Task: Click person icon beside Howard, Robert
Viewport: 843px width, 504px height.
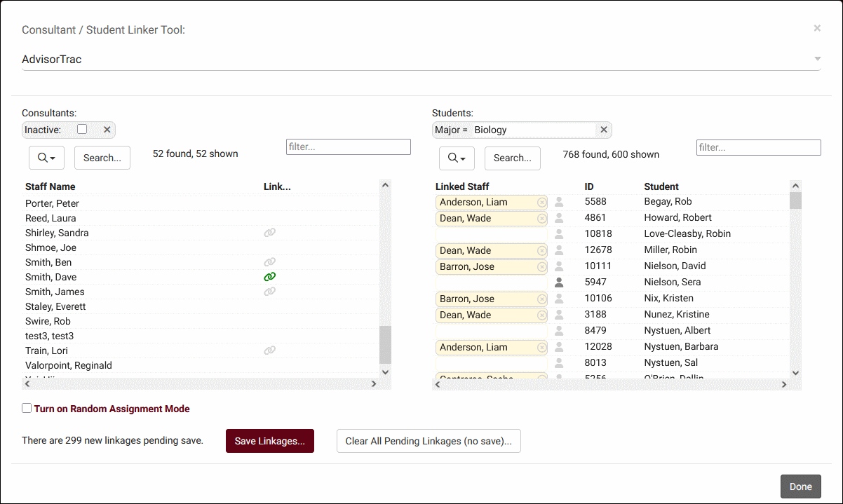Action: click(x=559, y=218)
